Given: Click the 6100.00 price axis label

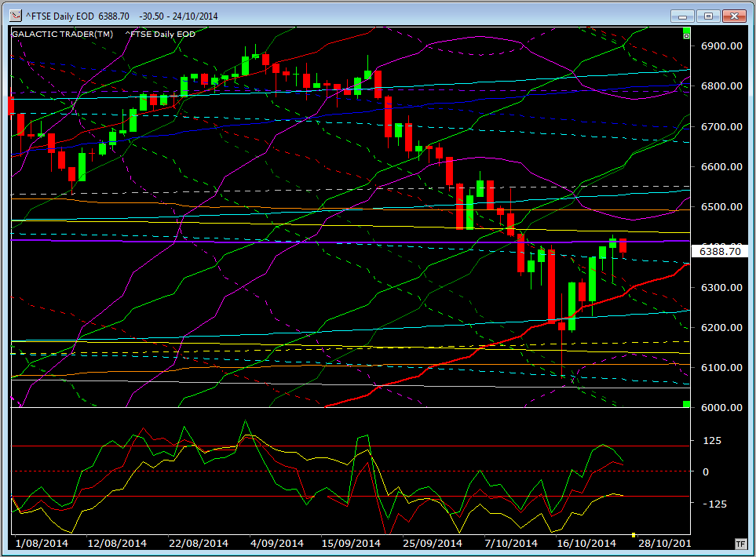Looking at the screenshot, I should 721,368.
